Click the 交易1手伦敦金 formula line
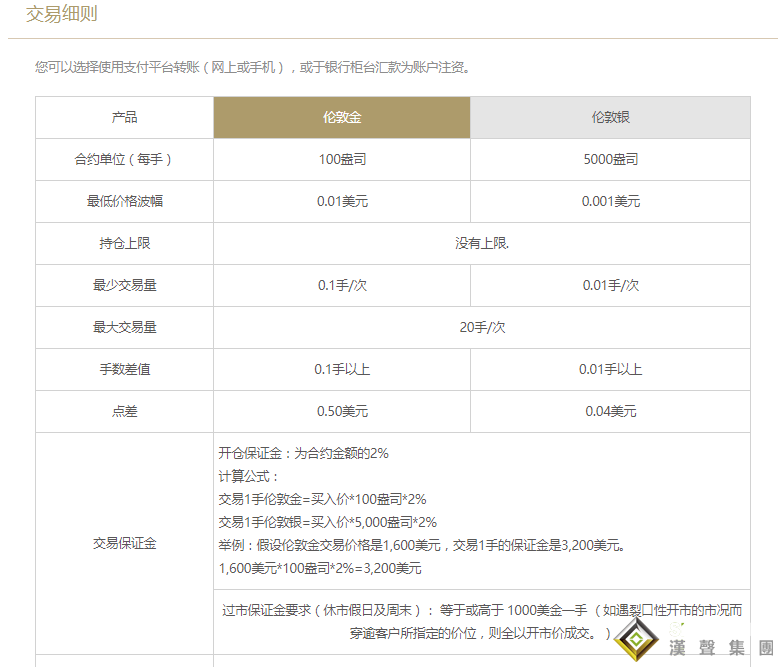Screen dimensions: 778x667 (323, 499)
